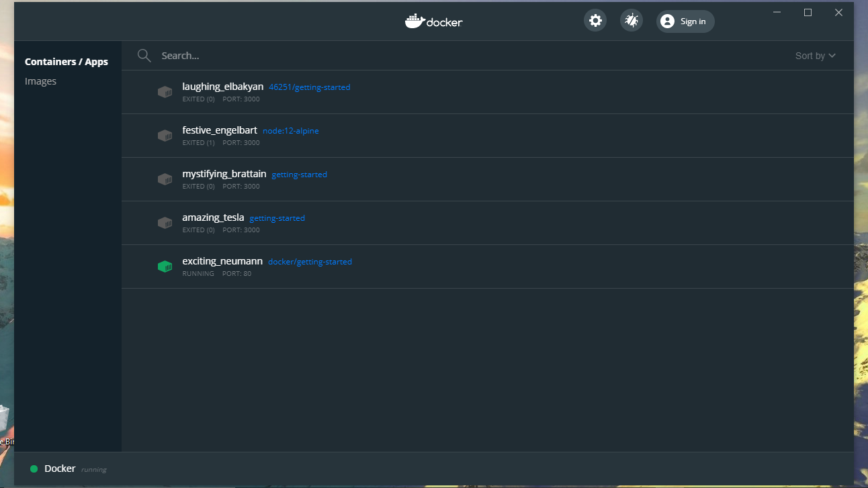
Task: Click the search magnifier icon
Action: pos(144,56)
